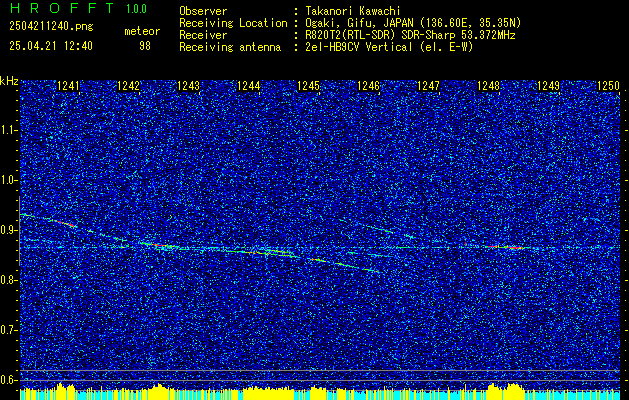Click the 0.7 frequency axis label
Viewport: 629px width, 400px height.
(9, 330)
